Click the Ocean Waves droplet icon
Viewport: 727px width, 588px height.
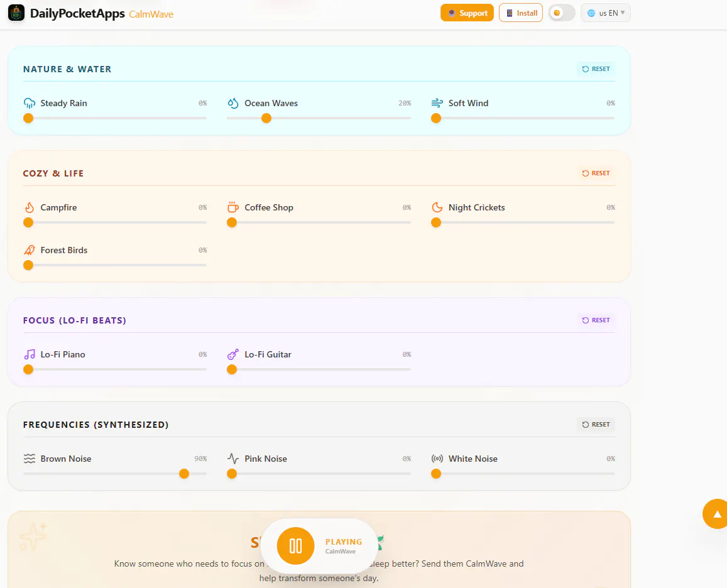(x=232, y=104)
